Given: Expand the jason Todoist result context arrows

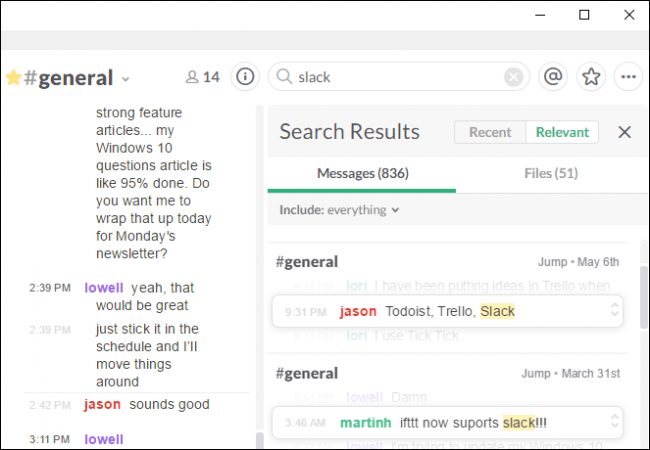Looking at the screenshot, I should 615,310.
